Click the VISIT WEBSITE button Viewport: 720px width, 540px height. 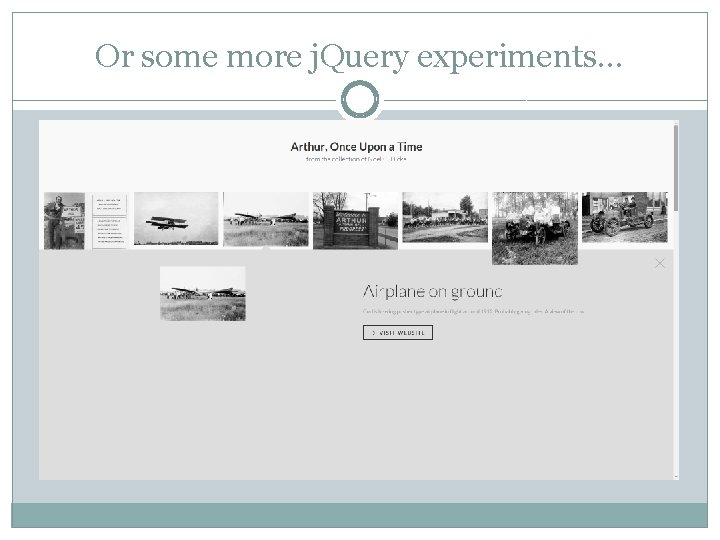pyautogui.click(x=398, y=332)
